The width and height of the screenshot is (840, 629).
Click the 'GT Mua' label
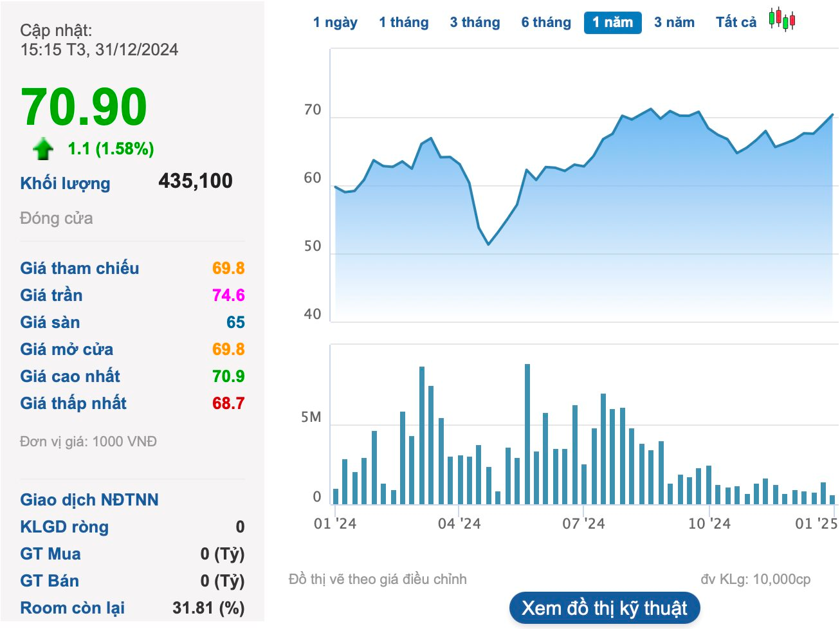51,554
